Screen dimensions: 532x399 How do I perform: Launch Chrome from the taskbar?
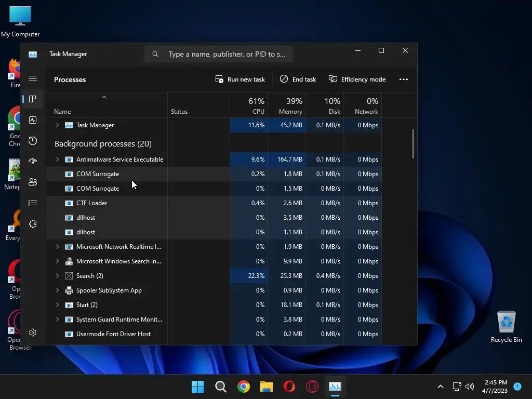243,387
